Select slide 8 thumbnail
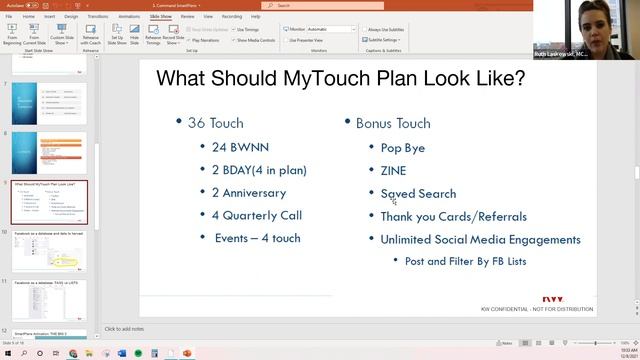The width and height of the screenshot is (640, 360). tap(49, 153)
